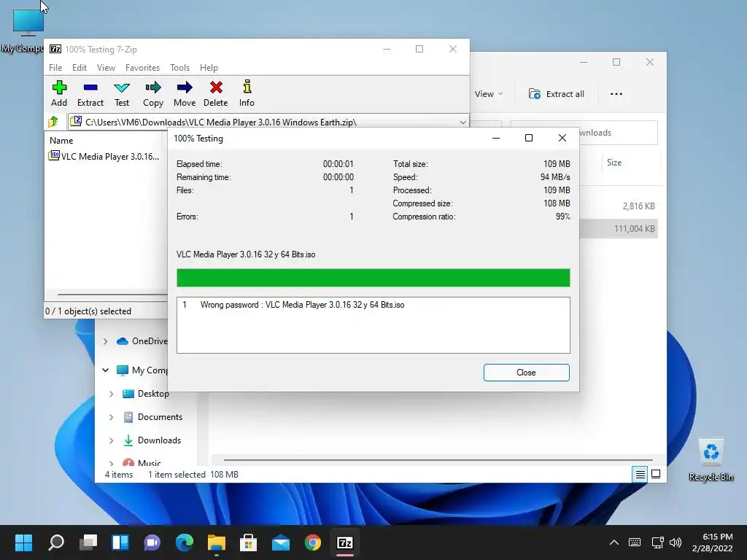Open the See more ellipsis in File Explorer
Image resolution: width=747 pixels, height=560 pixels.
click(616, 94)
